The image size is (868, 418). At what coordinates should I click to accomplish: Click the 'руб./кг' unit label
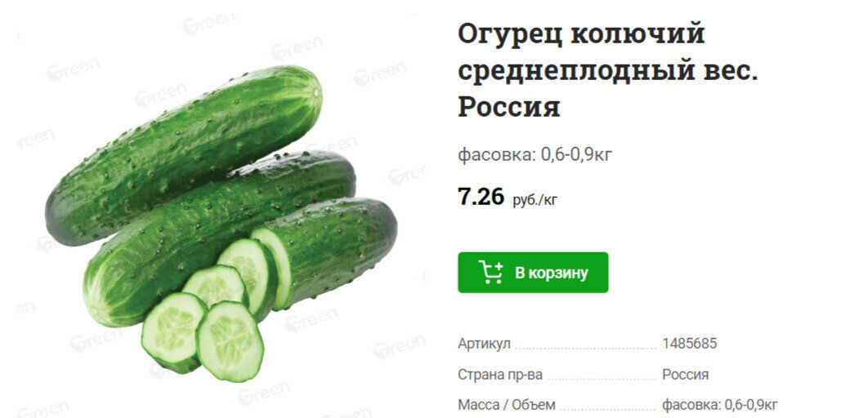(x=535, y=200)
